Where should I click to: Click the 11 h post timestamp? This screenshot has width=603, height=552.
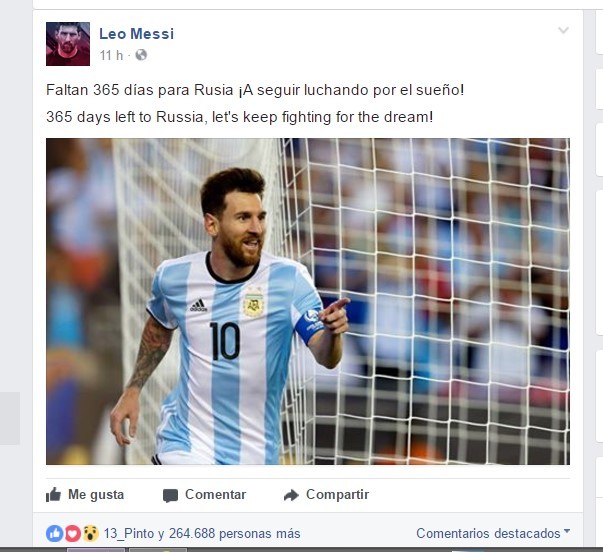point(111,55)
